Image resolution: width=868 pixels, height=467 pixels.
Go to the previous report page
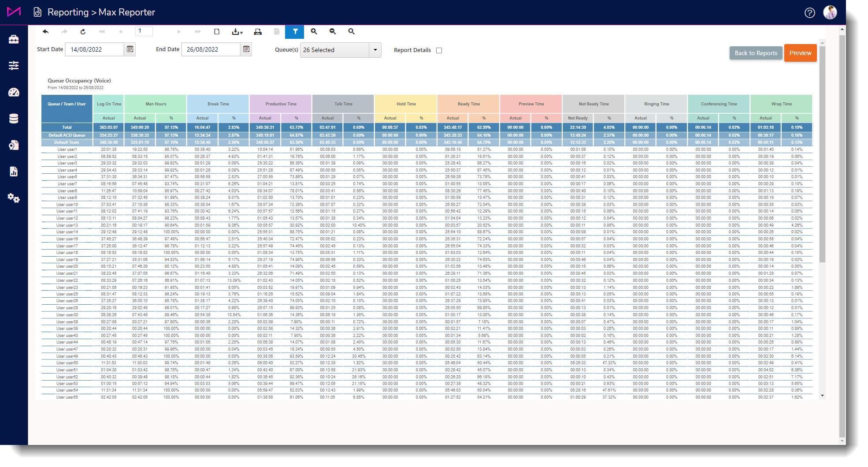[121, 32]
